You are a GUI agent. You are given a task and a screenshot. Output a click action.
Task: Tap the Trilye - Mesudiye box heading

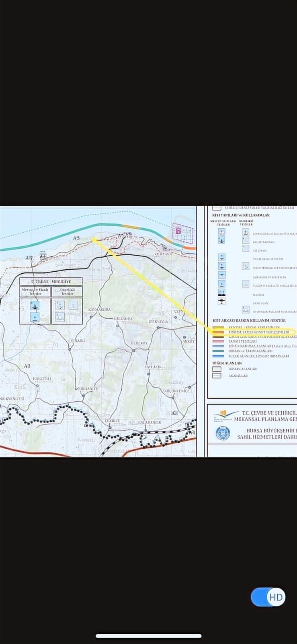click(x=51, y=281)
